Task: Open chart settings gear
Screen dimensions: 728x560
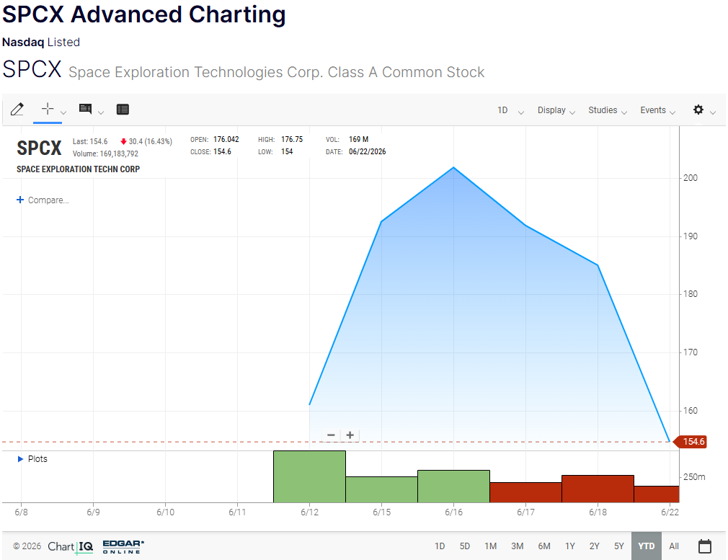Action: (x=698, y=110)
